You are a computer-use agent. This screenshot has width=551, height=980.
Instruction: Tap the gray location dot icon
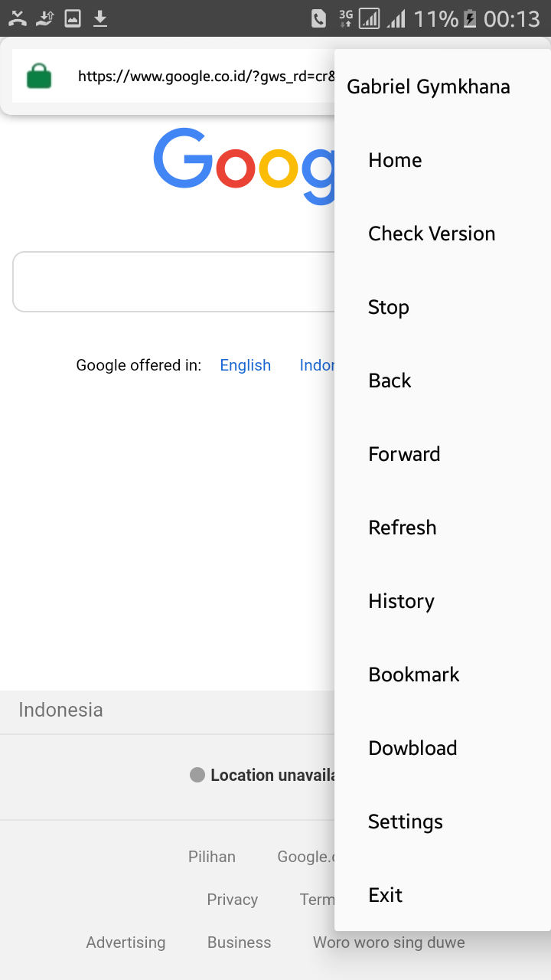pyautogui.click(x=197, y=775)
